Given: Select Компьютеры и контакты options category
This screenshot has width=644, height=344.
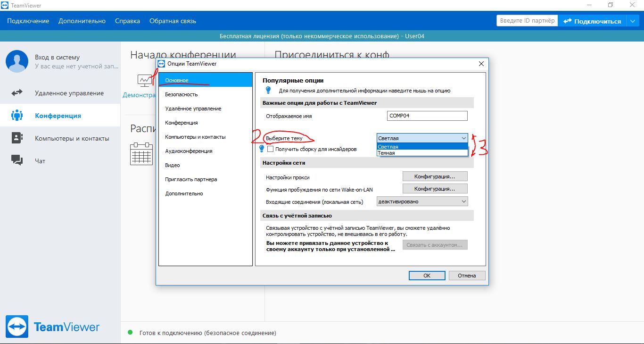Looking at the screenshot, I should coord(206,137).
